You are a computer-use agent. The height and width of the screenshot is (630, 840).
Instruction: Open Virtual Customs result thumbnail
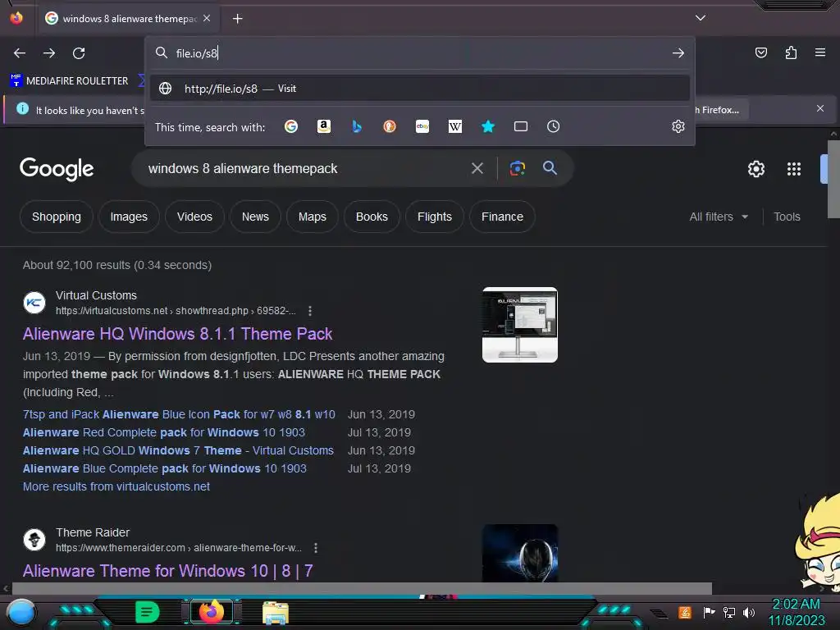[x=519, y=325]
